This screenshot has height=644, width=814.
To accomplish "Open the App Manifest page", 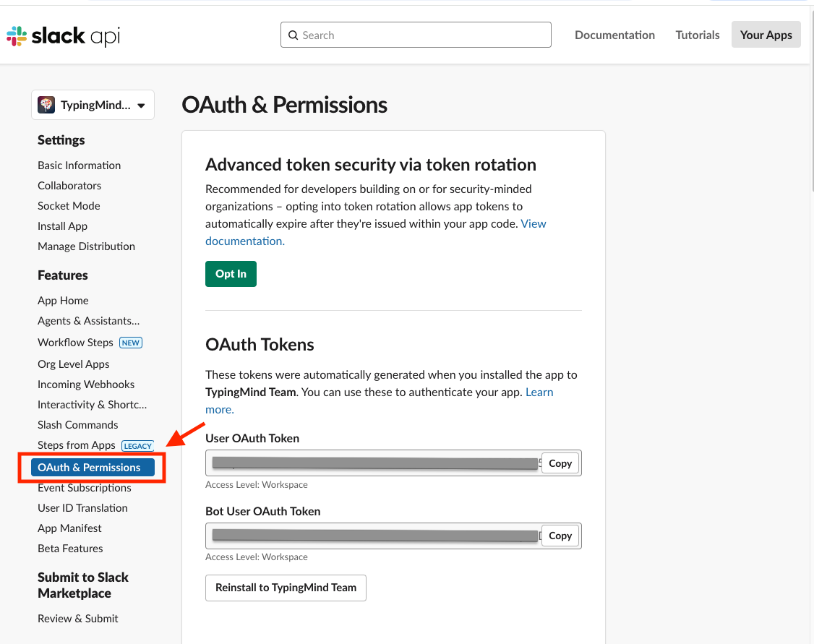I will pos(69,528).
